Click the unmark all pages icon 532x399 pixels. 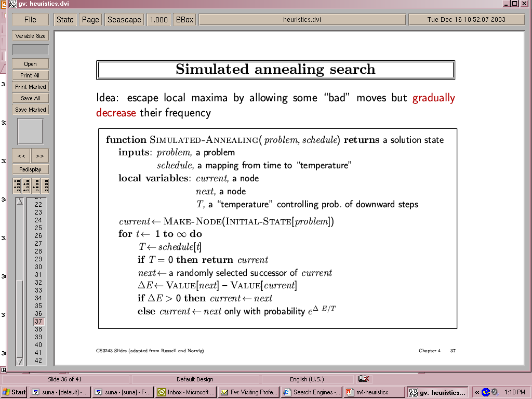[45, 185]
